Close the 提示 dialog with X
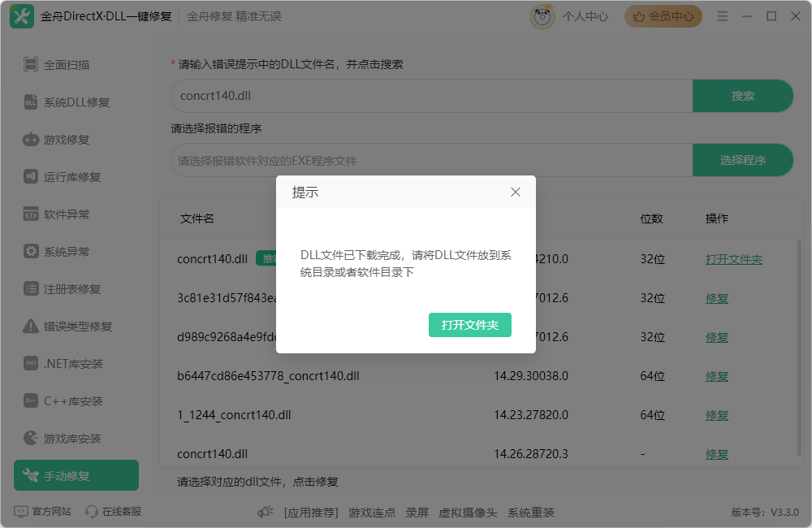This screenshot has height=528, width=812. click(x=516, y=193)
